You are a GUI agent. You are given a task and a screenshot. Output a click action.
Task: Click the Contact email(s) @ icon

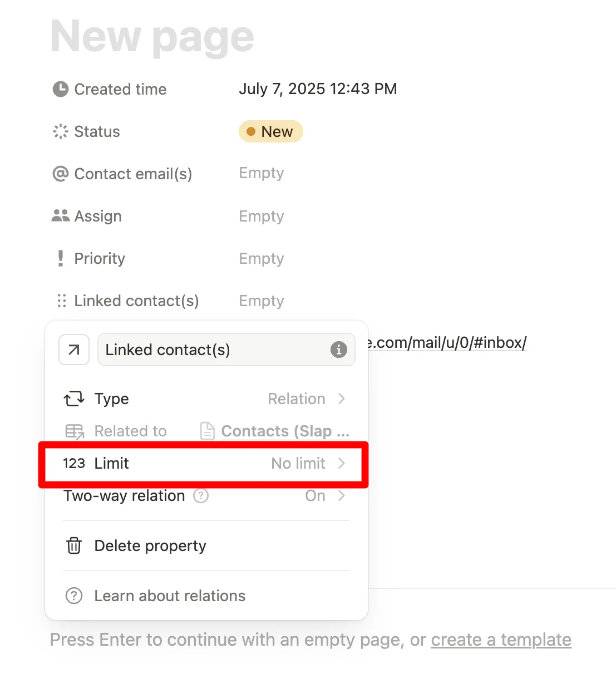coord(60,174)
